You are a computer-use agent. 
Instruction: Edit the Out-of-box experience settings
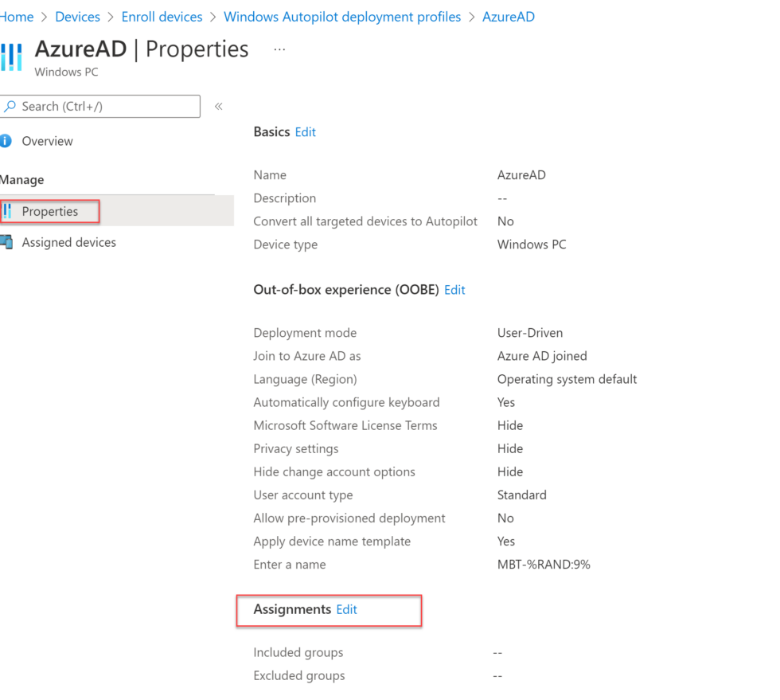[454, 290]
